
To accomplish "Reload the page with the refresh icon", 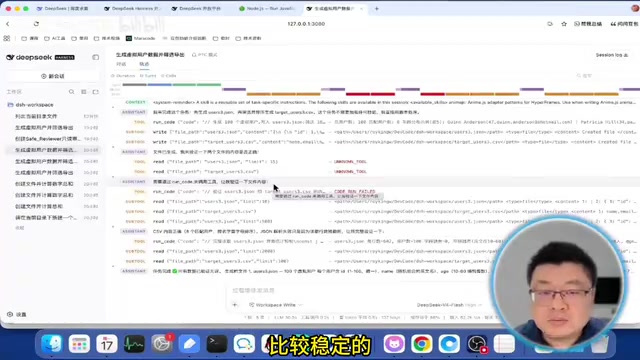I will pyautogui.click(x=36, y=24).
